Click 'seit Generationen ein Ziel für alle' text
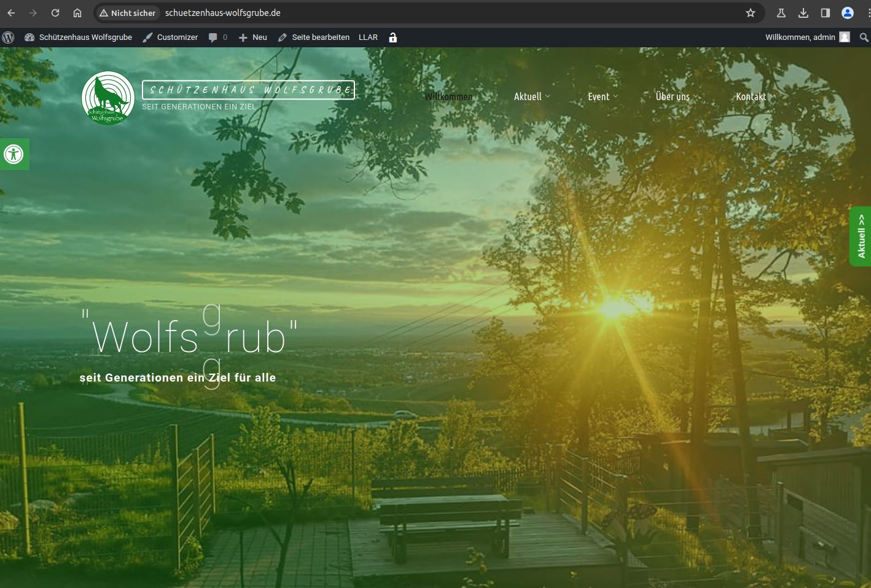This screenshot has height=588, width=871. tap(178, 378)
